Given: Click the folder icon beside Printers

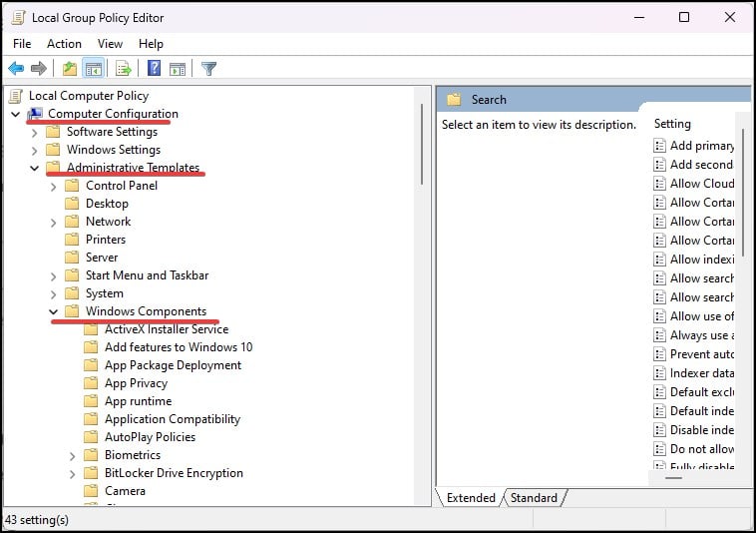Looking at the screenshot, I should pyautogui.click(x=72, y=240).
